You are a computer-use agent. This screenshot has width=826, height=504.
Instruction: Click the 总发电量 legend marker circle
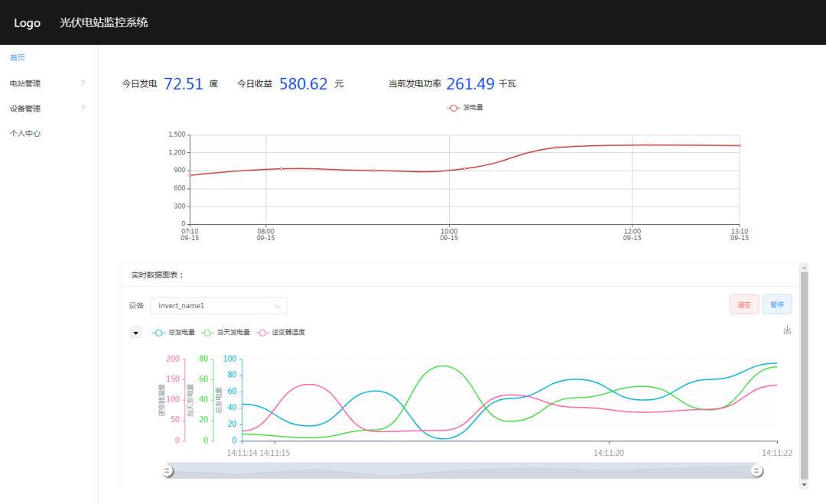click(x=158, y=332)
